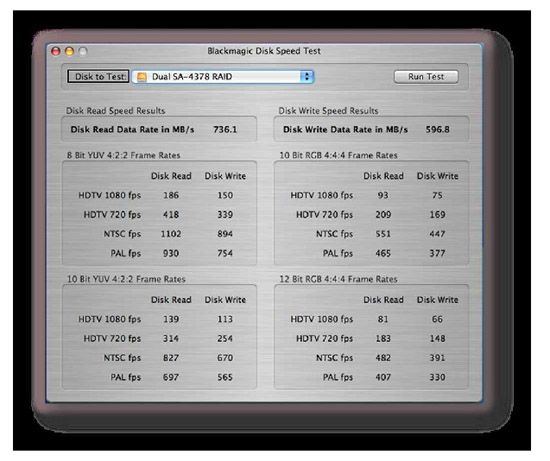Minimize window with the yellow button
This screenshot has width=550, height=461.
coord(69,52)
